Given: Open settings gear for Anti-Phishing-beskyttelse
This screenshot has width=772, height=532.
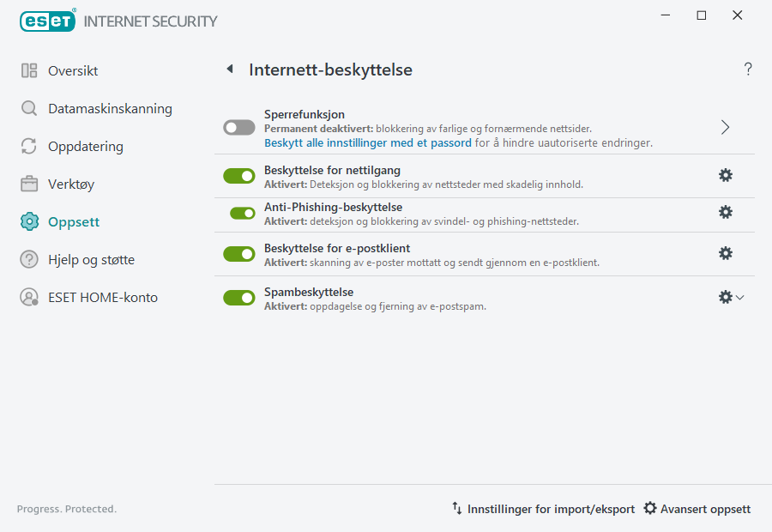Looking at the screenshot, I should point(726,212).
